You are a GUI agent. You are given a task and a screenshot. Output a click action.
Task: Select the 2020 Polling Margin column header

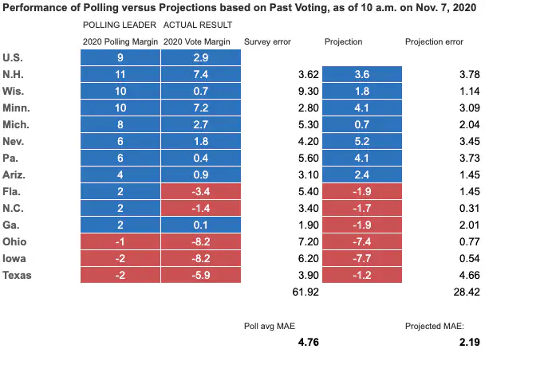point(120,41)
